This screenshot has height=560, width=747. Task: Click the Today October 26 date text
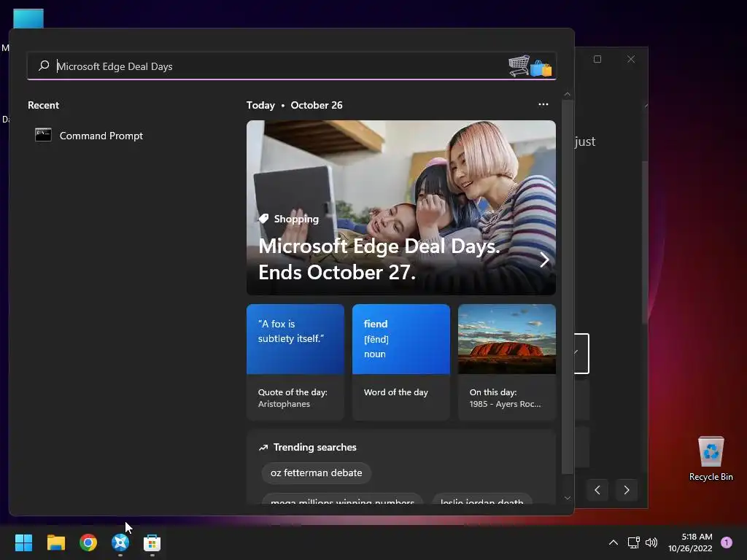(x=295, y=105)
